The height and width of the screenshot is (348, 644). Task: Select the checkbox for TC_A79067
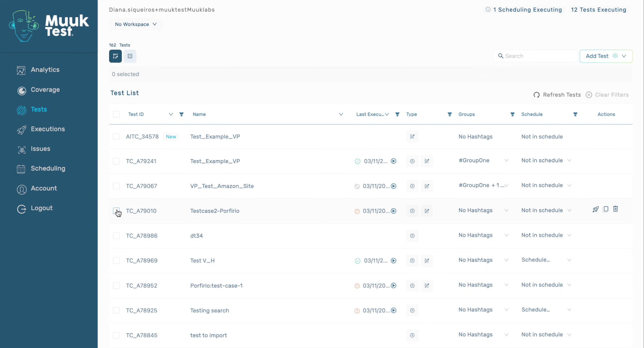coord(116,186)
